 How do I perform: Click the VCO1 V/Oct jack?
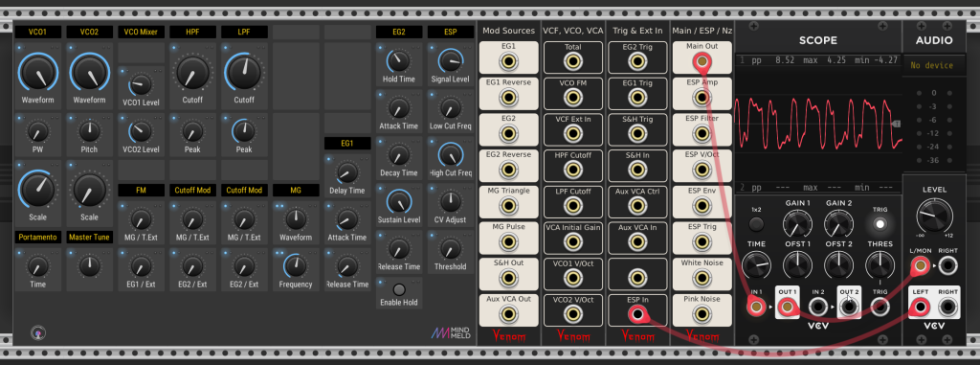572,278
